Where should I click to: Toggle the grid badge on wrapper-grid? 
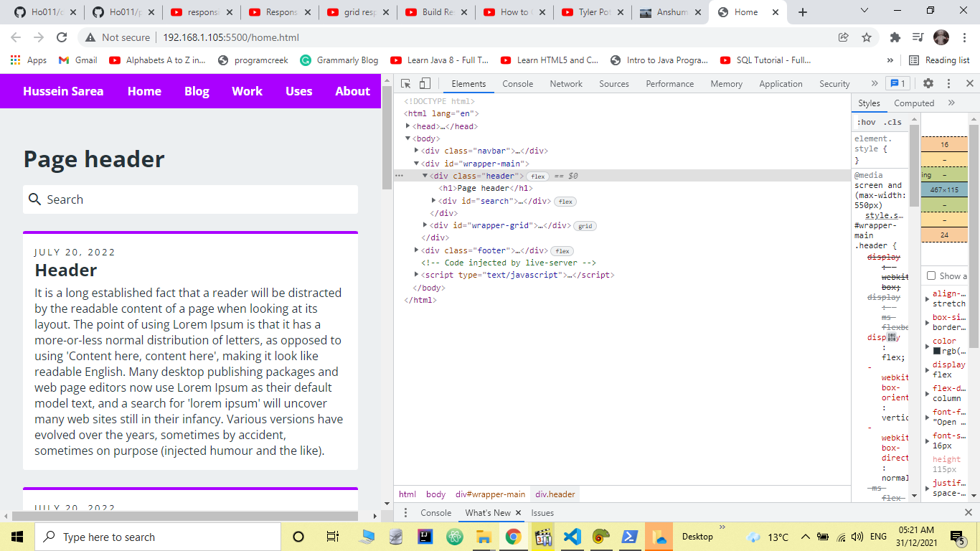[585, 226]
